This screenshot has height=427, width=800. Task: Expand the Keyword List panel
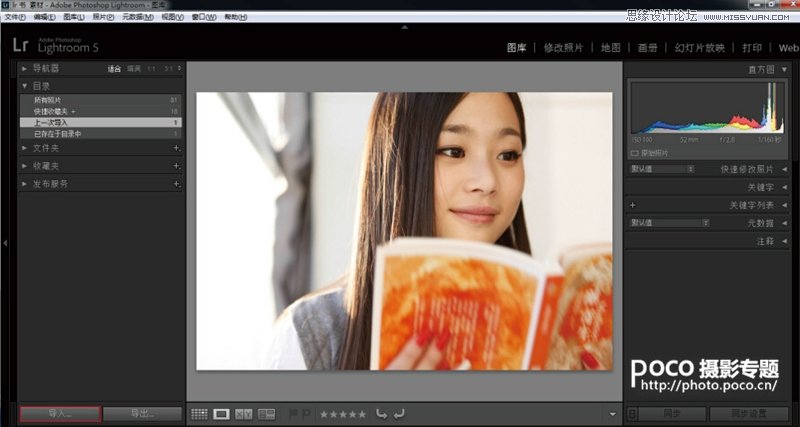pos(784,205)
